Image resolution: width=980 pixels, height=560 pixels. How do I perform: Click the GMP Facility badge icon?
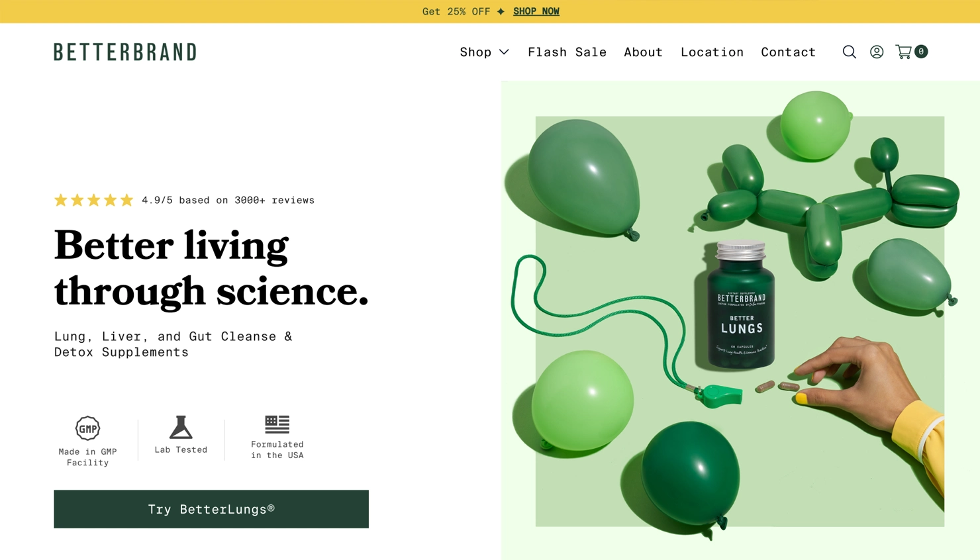(87, 428)
